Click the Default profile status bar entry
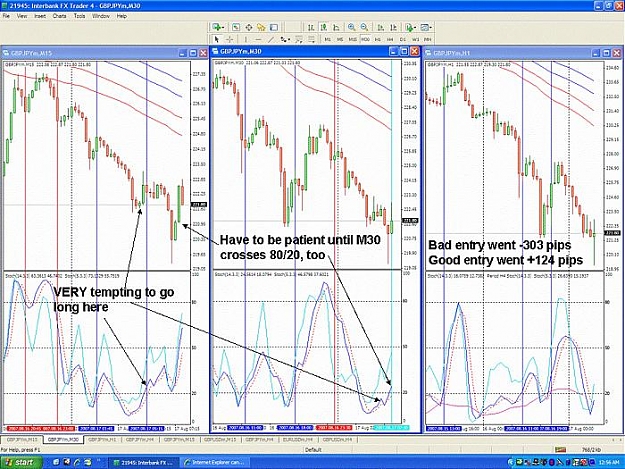625x469 pixels. pyautogui.click(x=313, y=449)
